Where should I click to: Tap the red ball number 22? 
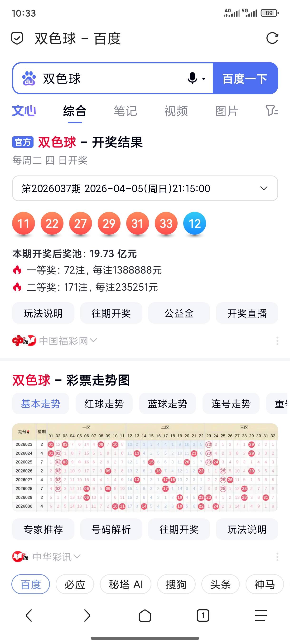click(x=52, y=223)
